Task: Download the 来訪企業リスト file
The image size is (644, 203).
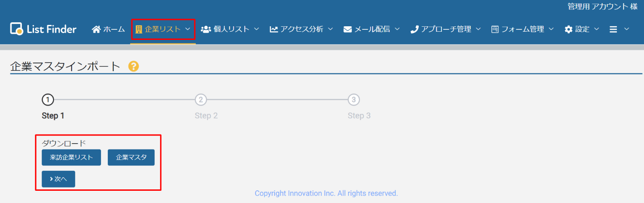Action: [x=71, y=158]
